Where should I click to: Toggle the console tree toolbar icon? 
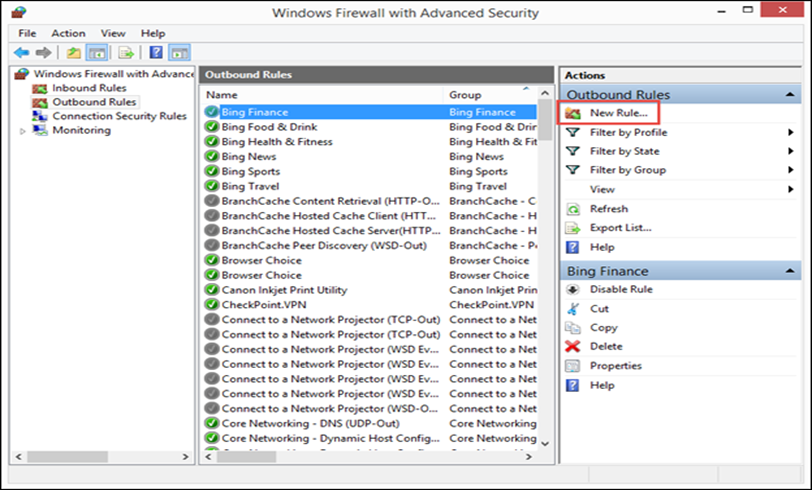97,52
